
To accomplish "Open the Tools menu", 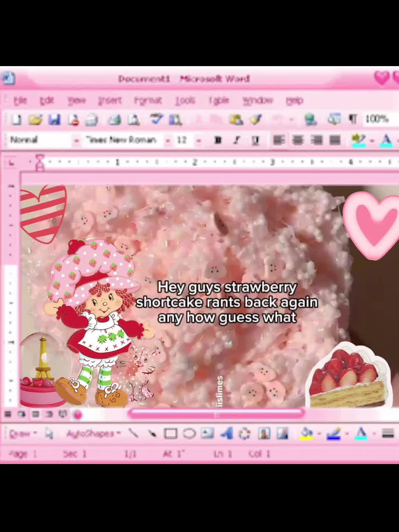I will (185, 100).
